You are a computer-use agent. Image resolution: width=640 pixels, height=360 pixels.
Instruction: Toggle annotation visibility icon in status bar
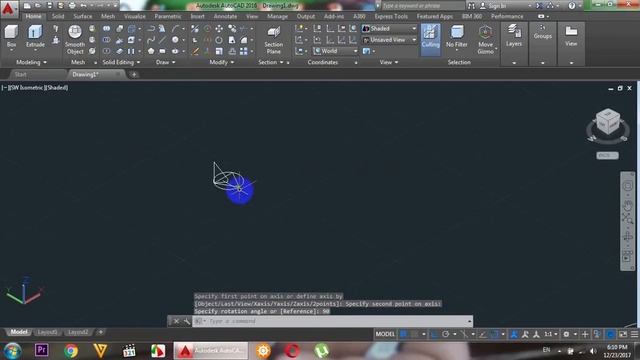coord(514,334)
